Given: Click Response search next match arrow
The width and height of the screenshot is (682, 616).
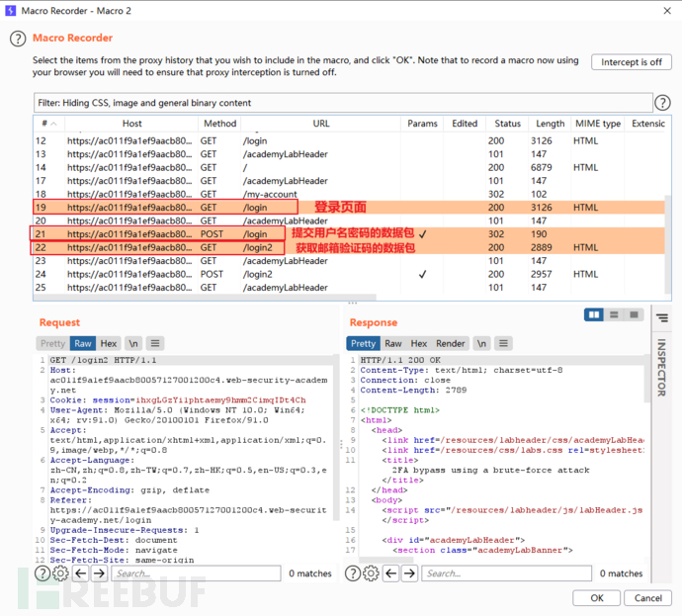Looking at the screenshot, I should (408, 573).
